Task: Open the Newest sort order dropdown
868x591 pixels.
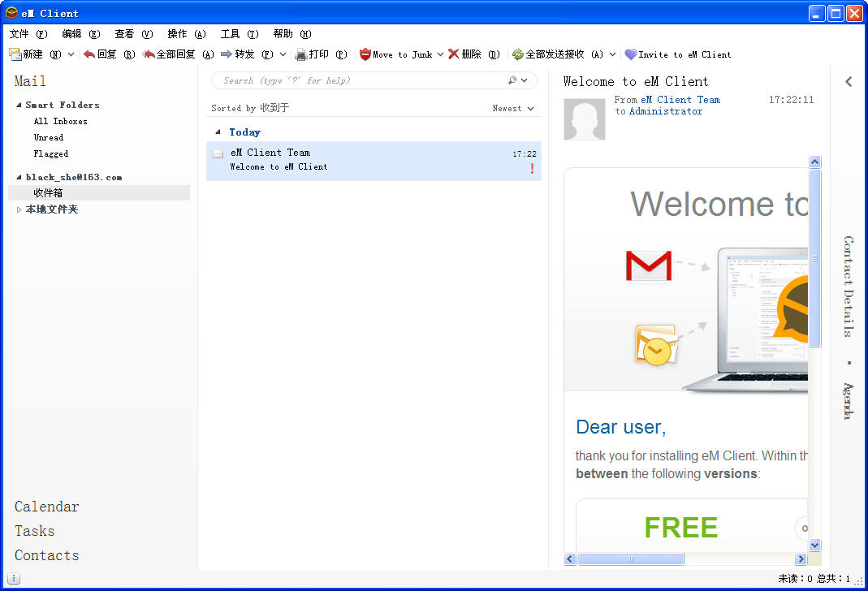Action: 512,109
